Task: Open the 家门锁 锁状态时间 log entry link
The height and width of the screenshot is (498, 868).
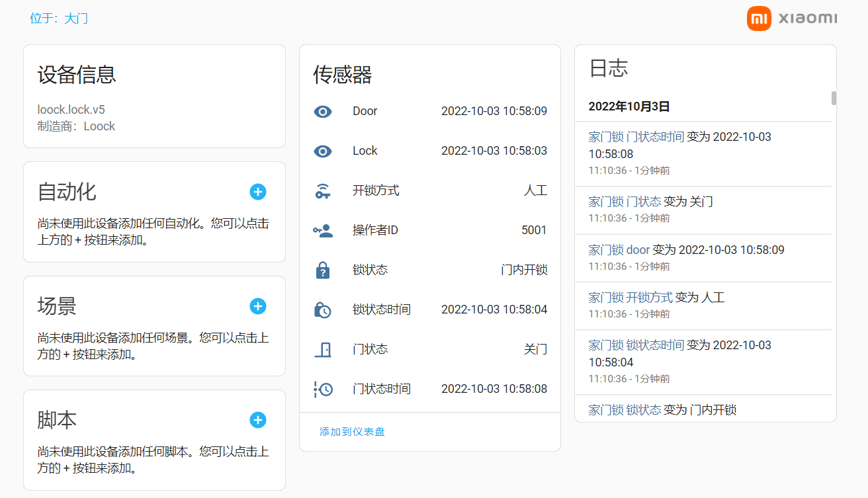Action: [x=636, y=345]
